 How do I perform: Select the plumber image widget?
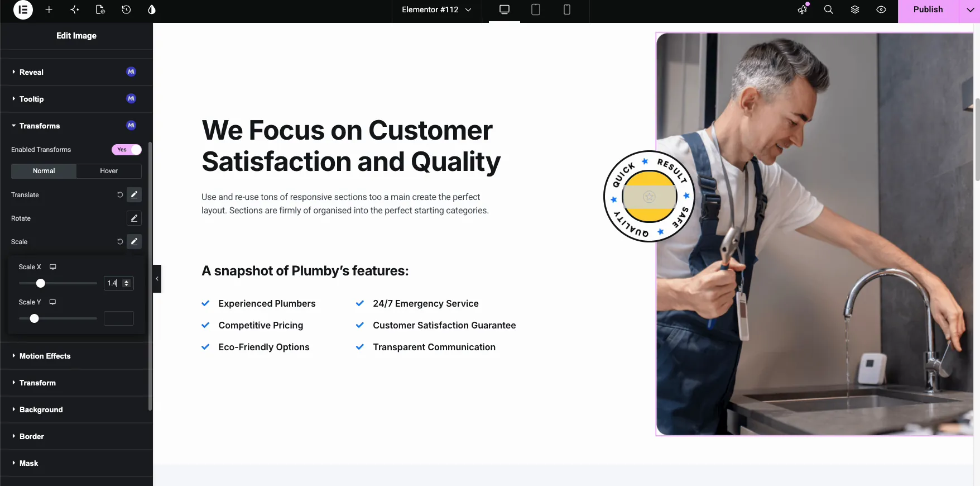(815, 234)
